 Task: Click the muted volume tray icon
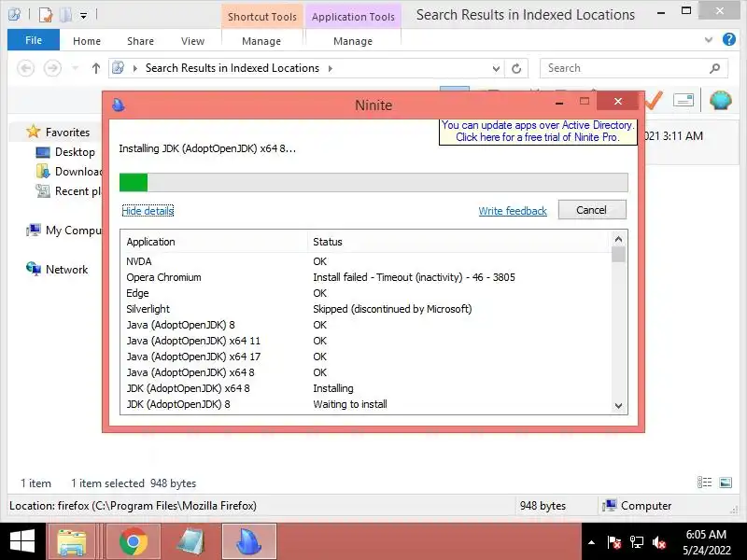(659, 542)
